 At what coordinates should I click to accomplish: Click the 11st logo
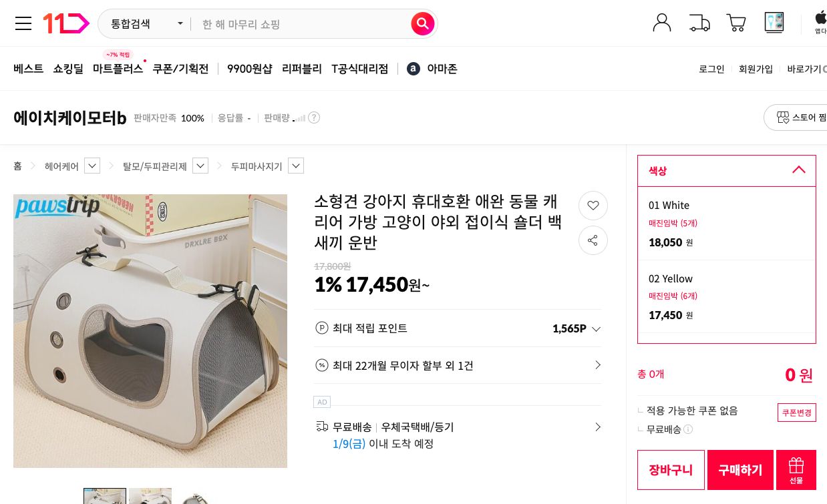(65, 23)
